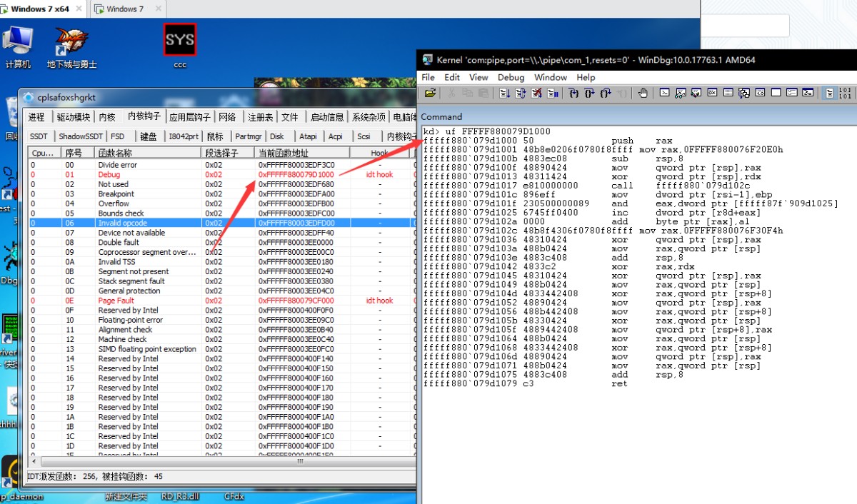Open the Scratch Pad toolbar icon

(776, 93)
